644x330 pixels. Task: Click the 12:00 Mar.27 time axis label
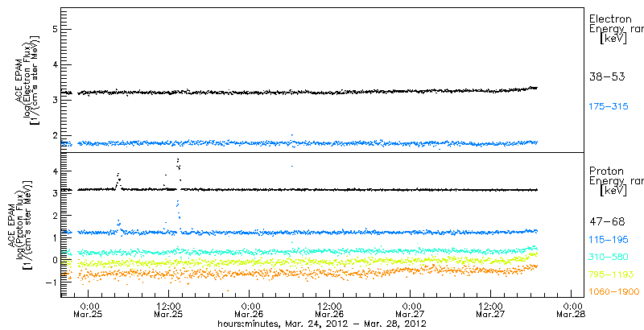click(x=490, y=310)
